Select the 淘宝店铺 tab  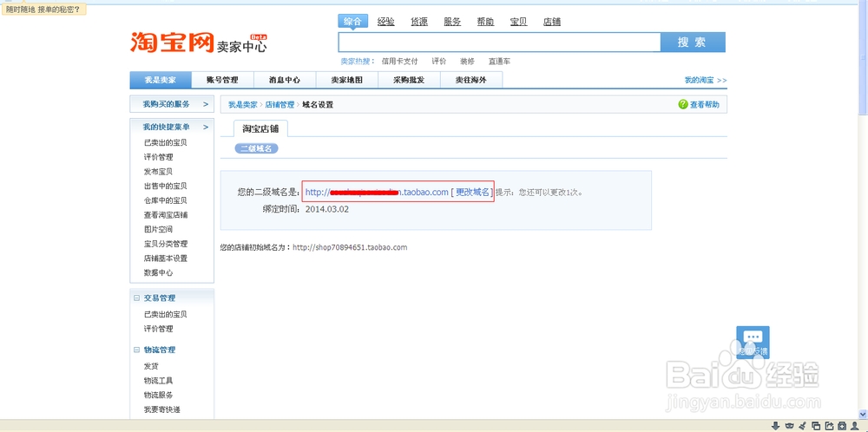[260, 128]
